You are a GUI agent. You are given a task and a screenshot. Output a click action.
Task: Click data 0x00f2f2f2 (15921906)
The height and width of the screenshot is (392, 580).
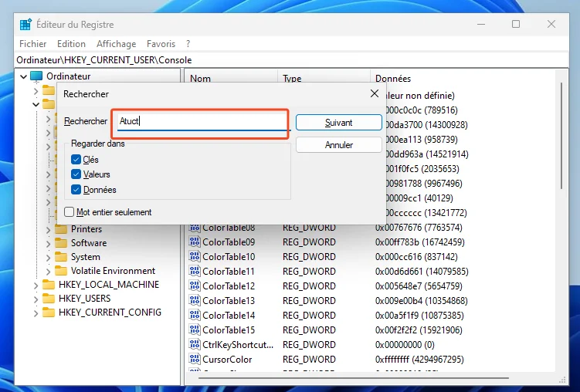(419, 330)
